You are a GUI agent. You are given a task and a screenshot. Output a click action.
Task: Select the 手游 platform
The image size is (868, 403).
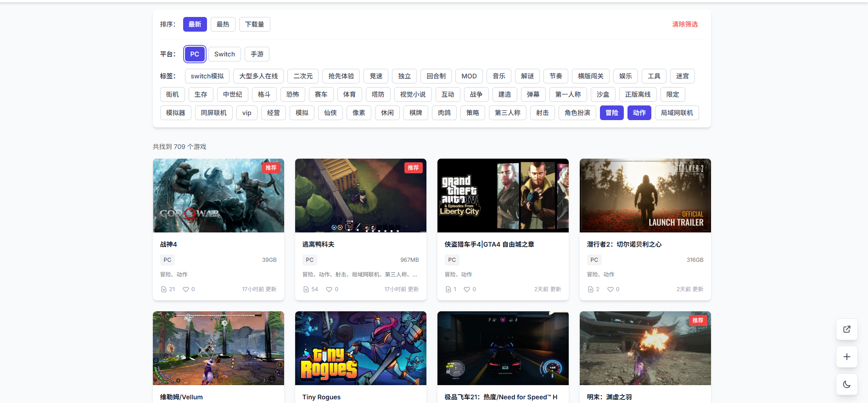tap(257, 54)
